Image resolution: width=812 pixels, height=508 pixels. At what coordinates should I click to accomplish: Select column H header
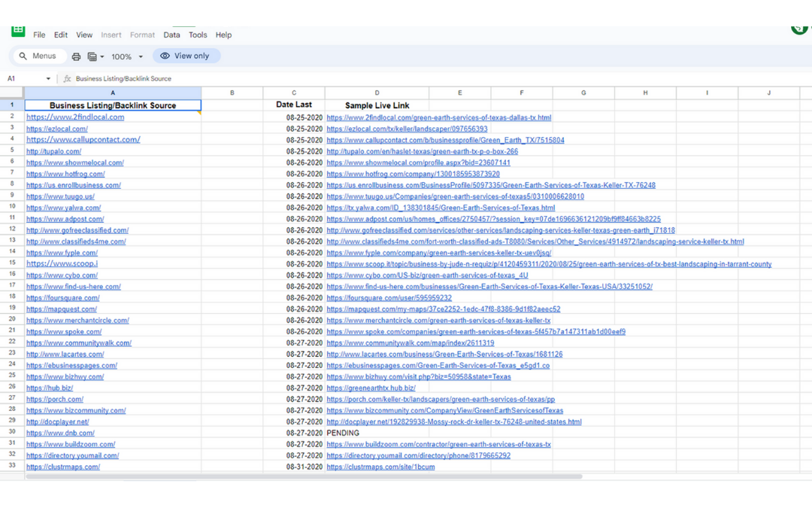point(645,93)
